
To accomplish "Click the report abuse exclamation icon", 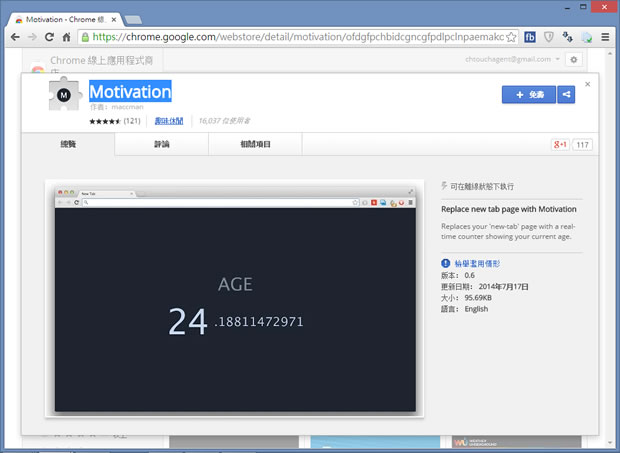I will pyautogui.click(x=446, y=263).
